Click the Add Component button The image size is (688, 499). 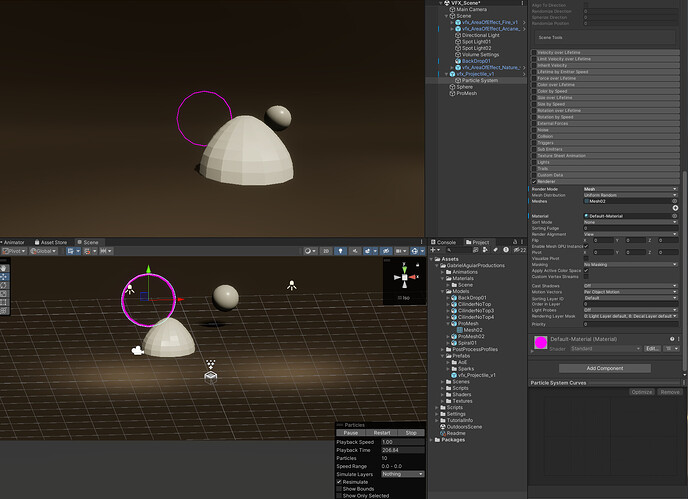coord(605,368)
